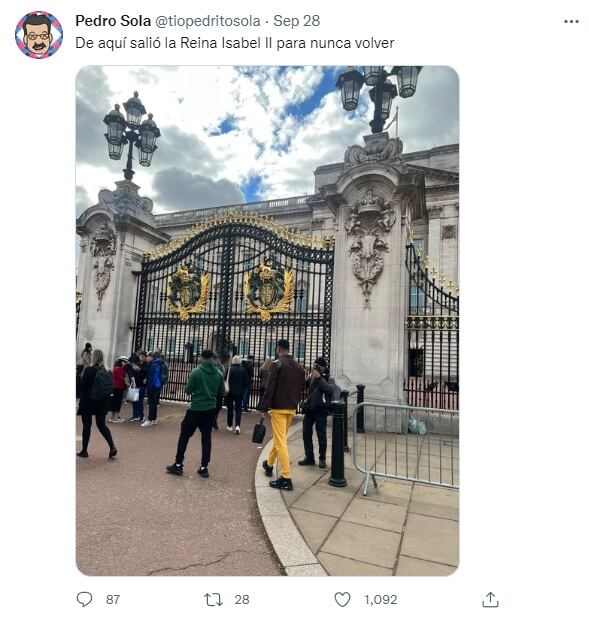Open the Sep 28 tweet timestamp
Viewport: 589px width, 621px height.
297,21
